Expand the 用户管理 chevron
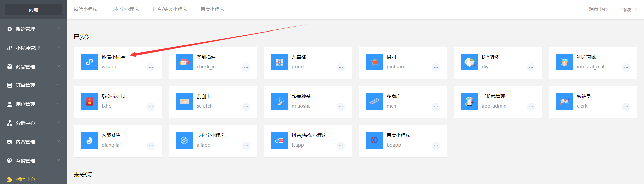The image size is (644, 184). click(x=58, y=104)
